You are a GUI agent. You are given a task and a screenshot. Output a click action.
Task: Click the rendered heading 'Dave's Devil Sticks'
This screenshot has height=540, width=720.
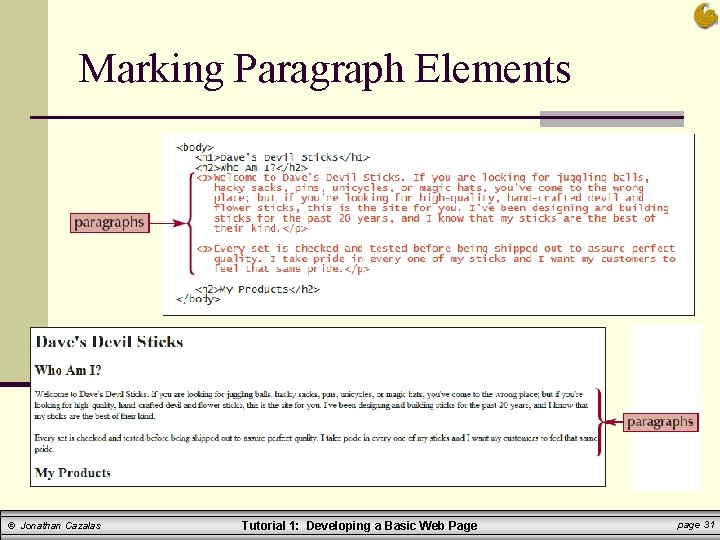[109, 342]
